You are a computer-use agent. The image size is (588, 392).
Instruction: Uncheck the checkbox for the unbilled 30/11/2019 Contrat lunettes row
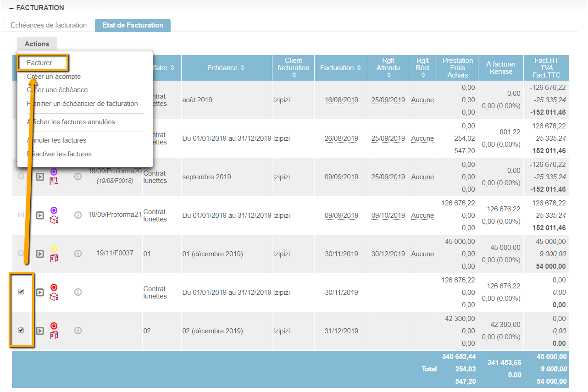click(21, 292)
